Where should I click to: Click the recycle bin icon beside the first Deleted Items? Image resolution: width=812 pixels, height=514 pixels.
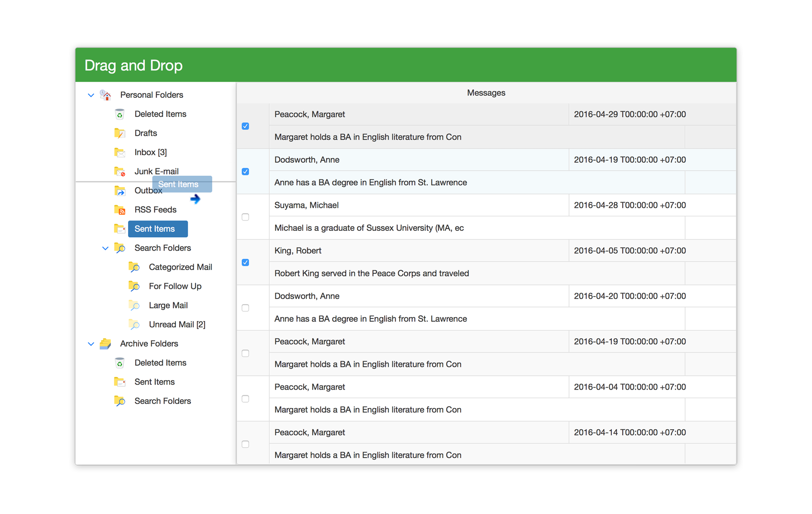pos(120,114)
